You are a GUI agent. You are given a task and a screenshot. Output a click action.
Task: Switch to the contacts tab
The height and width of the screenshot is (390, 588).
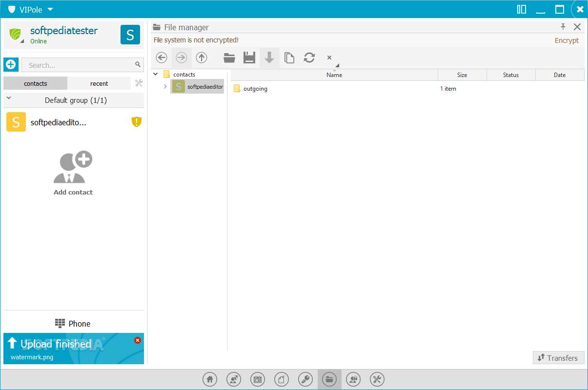[x=36, y=83]
